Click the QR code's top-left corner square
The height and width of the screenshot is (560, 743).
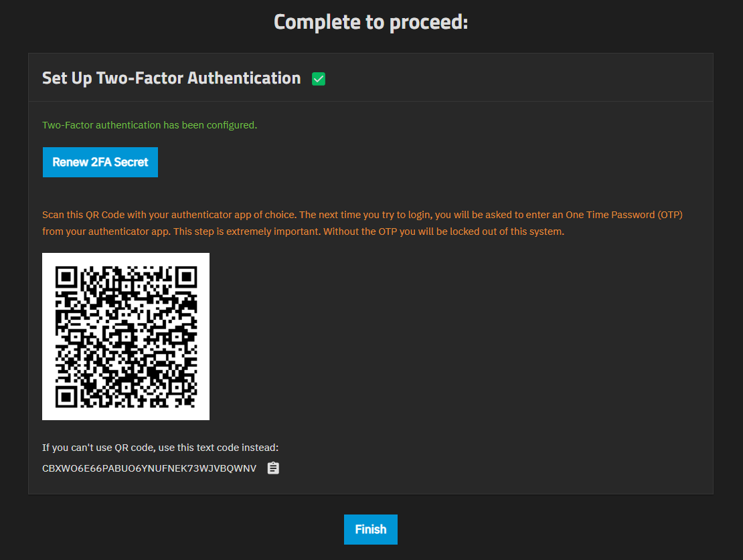(67, 278)
